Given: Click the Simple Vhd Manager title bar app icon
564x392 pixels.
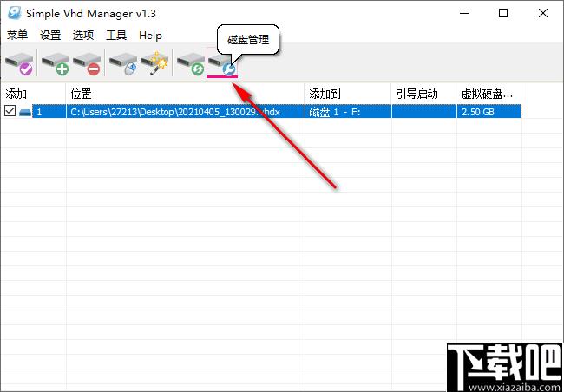Looking at the screenshot, I should 15,13.
